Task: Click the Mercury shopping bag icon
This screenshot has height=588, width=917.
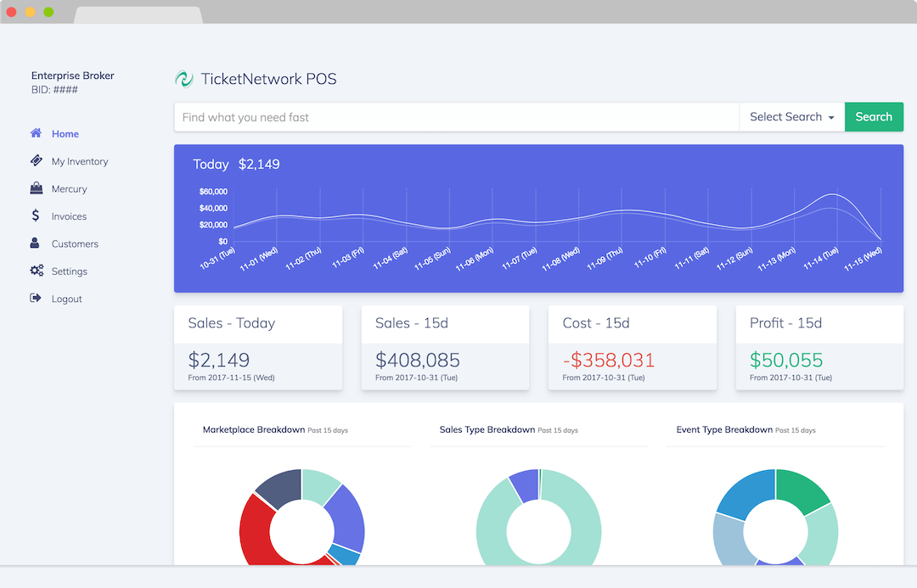Action: click(36, 188)
